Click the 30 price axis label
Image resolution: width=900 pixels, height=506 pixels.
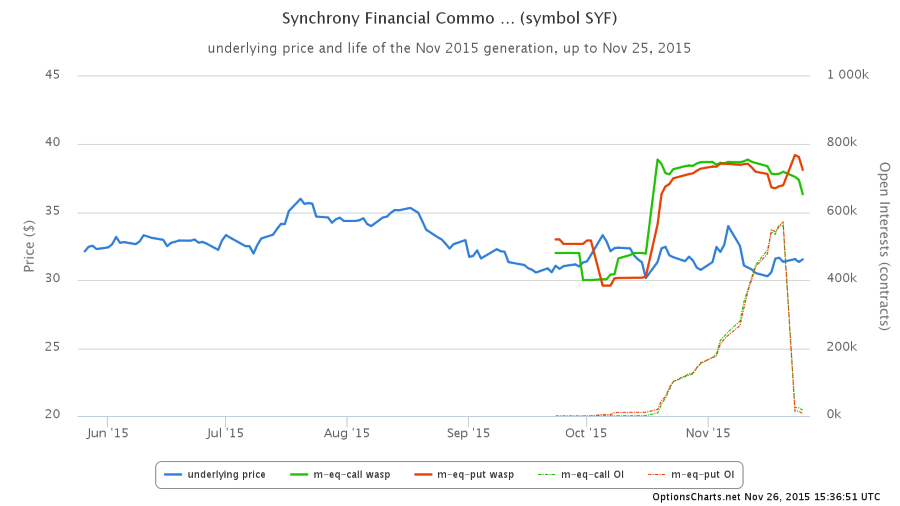point(52,278)
